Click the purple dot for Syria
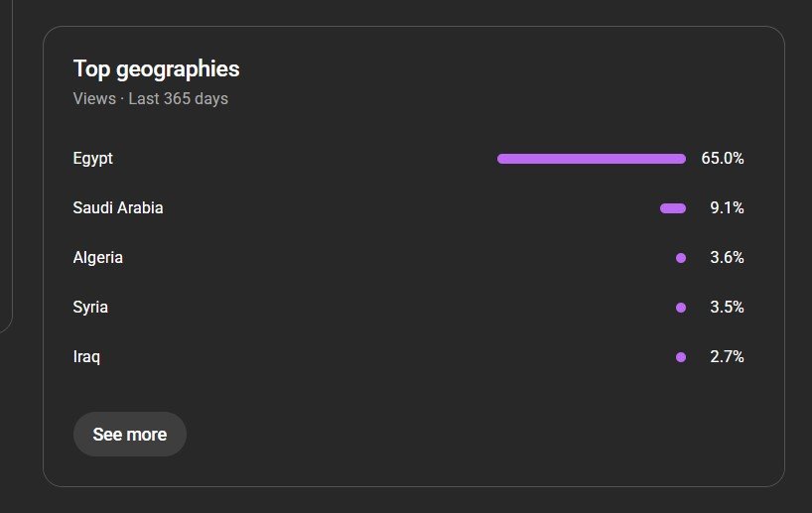This screenshot has width=812, height=513. tap(681, 308)
